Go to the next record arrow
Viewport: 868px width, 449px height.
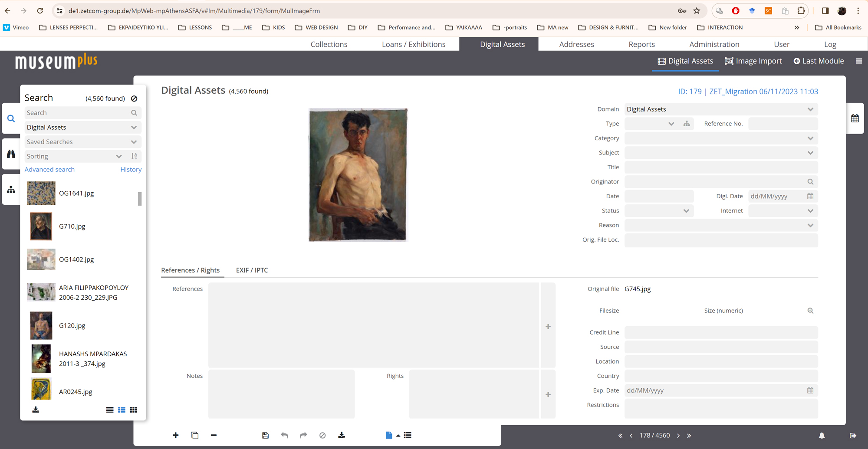click(x=678, y=436)
